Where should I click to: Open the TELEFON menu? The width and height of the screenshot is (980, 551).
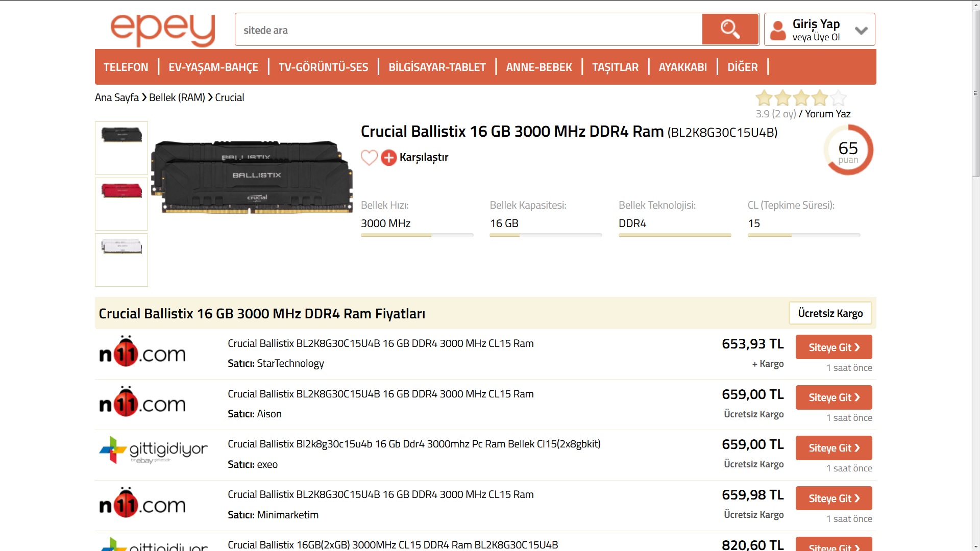126,67
